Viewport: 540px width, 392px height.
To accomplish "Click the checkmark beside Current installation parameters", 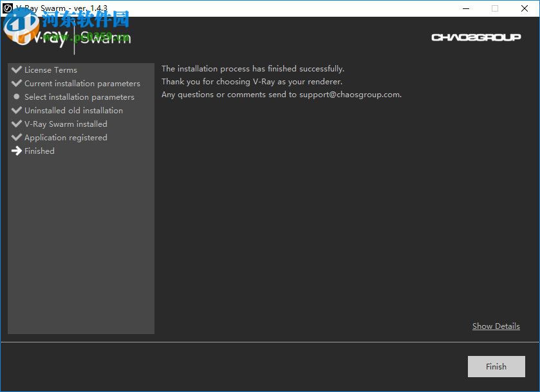I will [x=15, y=83].
